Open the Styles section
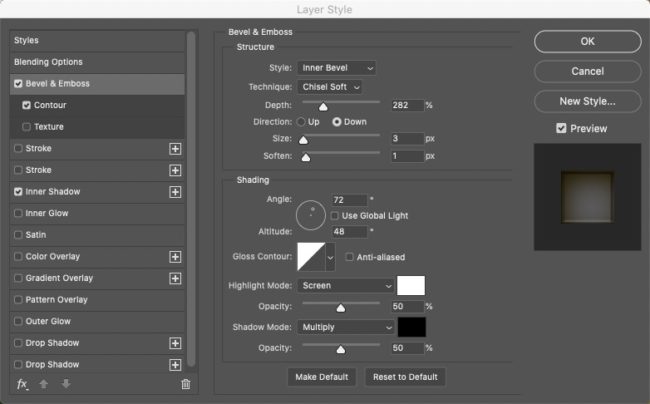Image resolution: width=650 pixels, height=404 pixels. click(x=97, y=41)
